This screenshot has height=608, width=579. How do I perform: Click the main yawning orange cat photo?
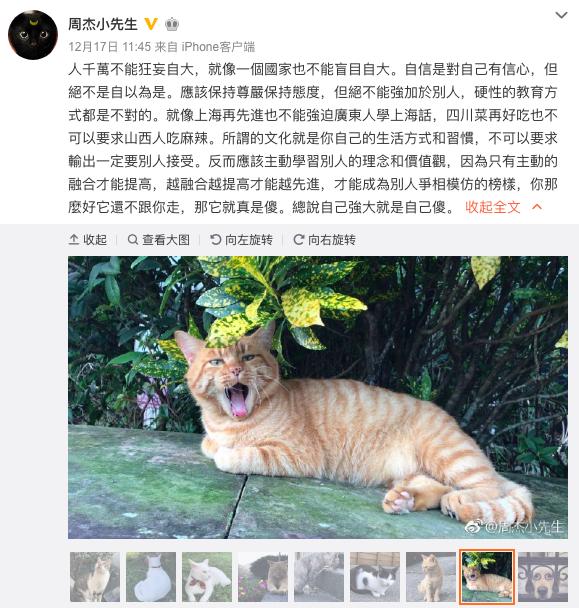318,397
